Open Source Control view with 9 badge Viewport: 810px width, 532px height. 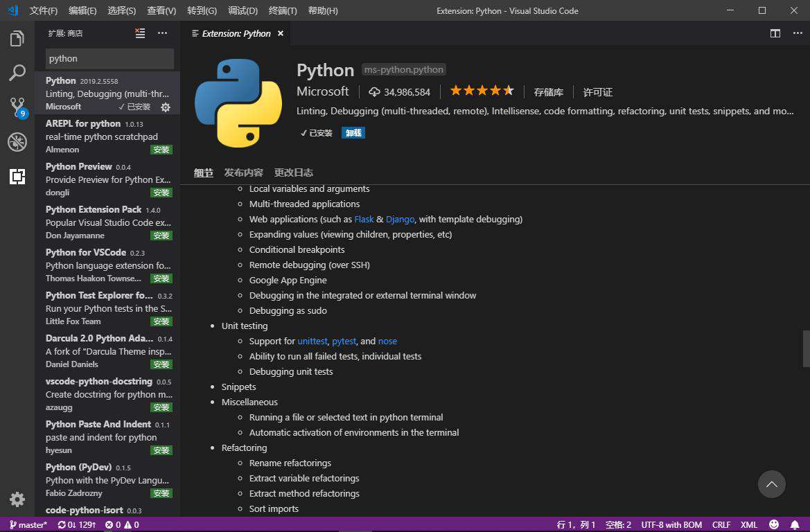18,107
